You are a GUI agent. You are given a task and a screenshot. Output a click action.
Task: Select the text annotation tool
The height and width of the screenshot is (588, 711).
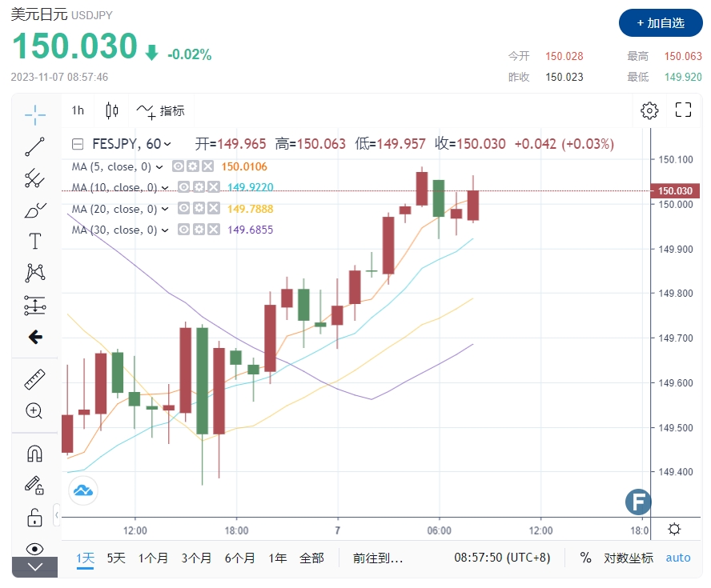pyautogui.click(x=34, y=241)
